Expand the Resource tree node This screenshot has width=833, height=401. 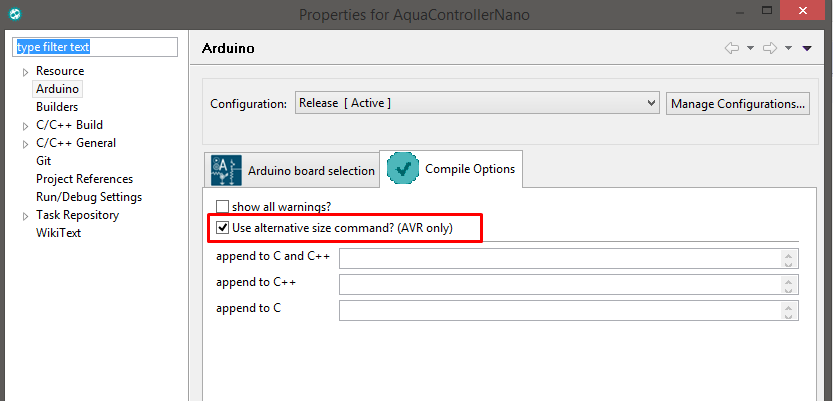coord(26,72)
